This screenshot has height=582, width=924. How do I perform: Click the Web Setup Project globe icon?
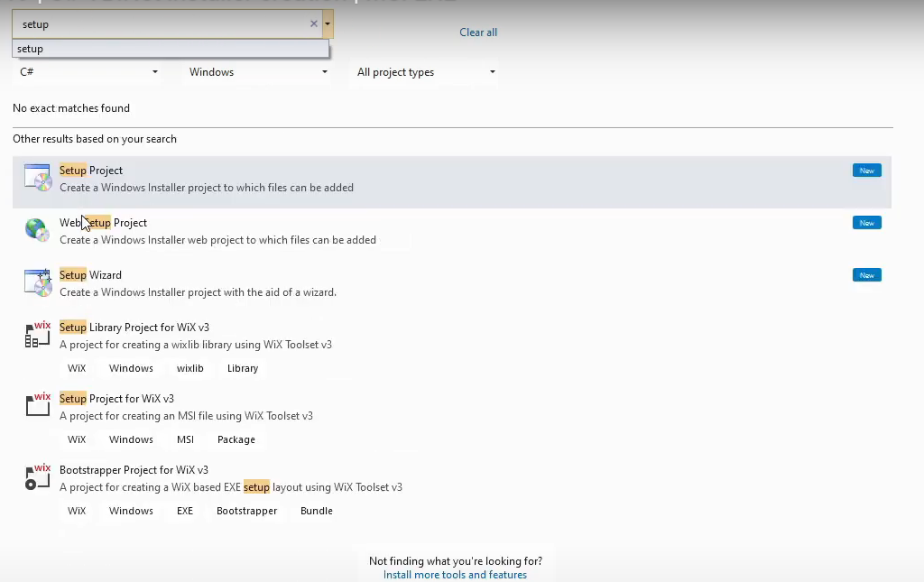point(38,230)
